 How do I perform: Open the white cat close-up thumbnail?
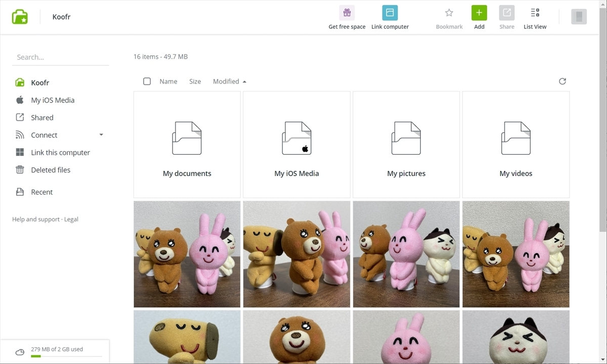click(516, 337)
